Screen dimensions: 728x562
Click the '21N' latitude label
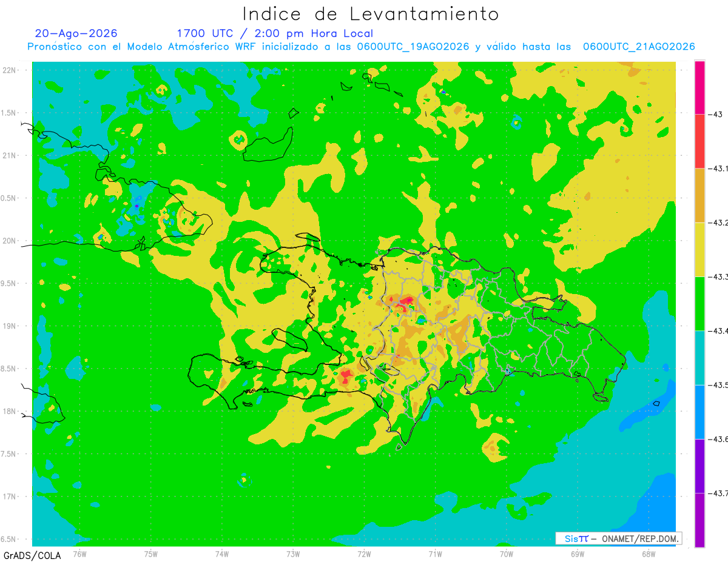pos(9,155)
